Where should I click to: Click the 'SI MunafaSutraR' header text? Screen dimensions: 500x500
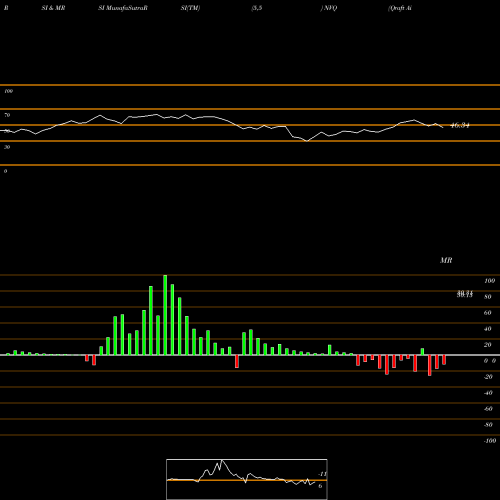[123, 8]
